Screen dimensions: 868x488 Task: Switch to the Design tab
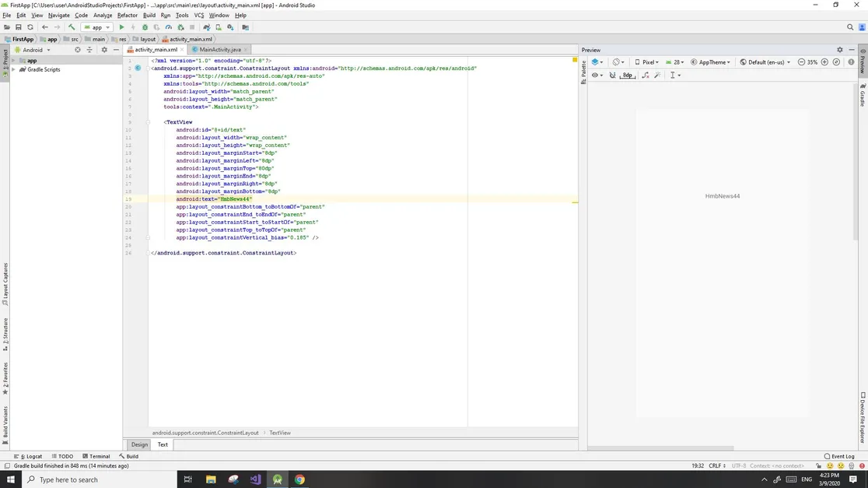pos(139,444)
